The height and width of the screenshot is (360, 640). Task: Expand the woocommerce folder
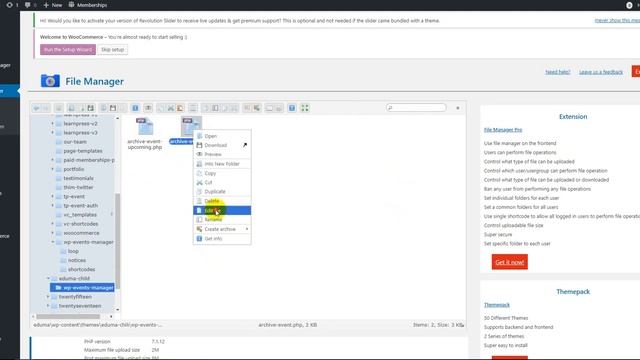tap(52, 233)
